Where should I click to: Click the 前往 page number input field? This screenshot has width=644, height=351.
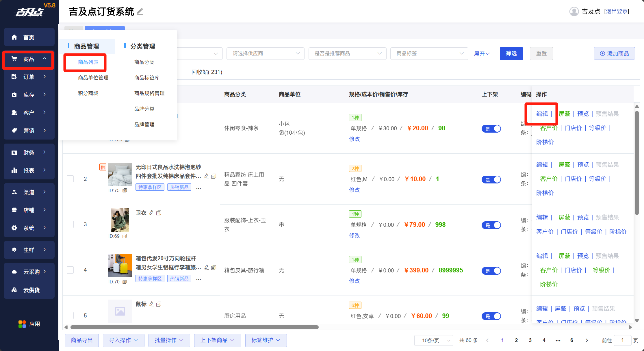(622, 340)
